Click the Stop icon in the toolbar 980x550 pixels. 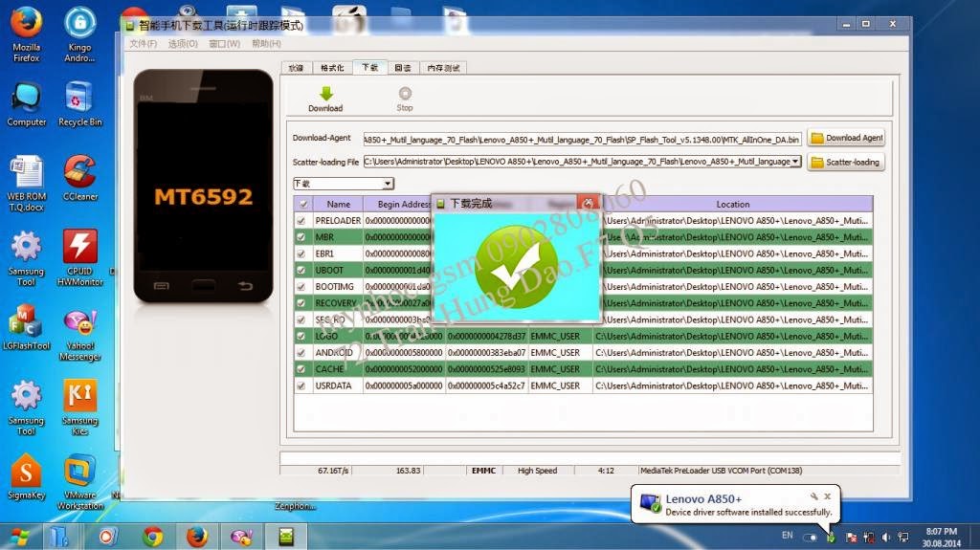click(x=405, y=94)
